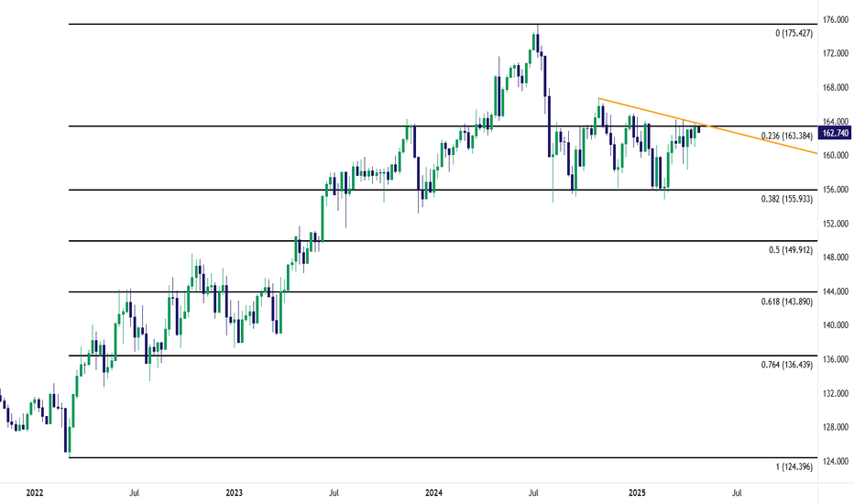Click the 132.000 price axis tick

836,393
